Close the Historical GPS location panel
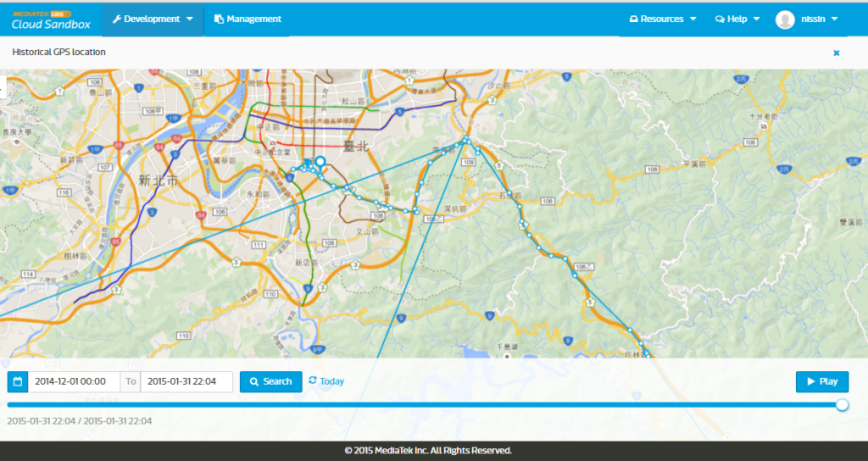This screenshot has width=868, height=461. [x=837, y=53]
